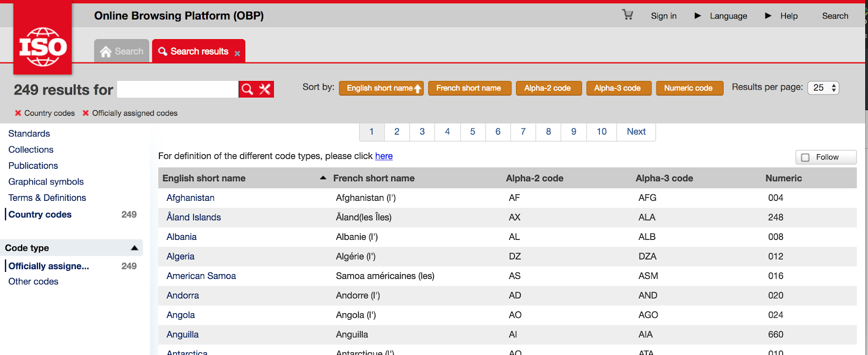The image size is (868, 355).
Task: Switch to the Search tab
Action: pyautogui.click(x=122, y=51)
